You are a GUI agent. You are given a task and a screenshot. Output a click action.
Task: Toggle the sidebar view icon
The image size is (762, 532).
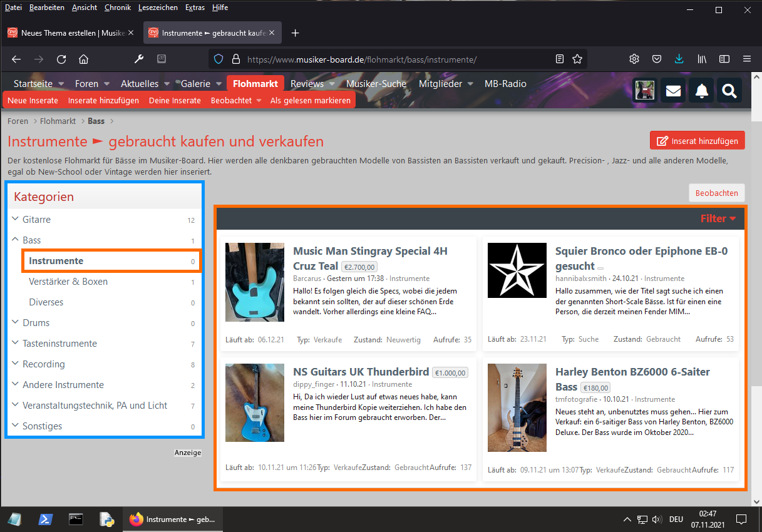pos(724,59)
